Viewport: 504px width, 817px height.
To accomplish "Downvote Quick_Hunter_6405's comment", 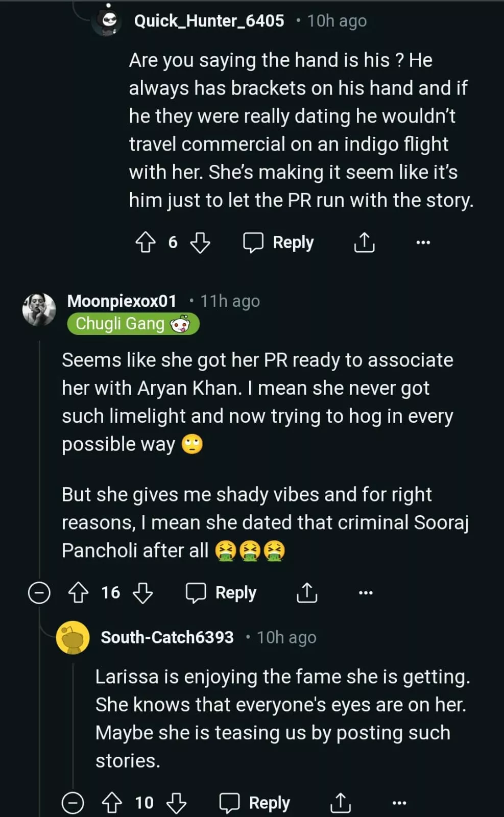I will click(200, 242).
